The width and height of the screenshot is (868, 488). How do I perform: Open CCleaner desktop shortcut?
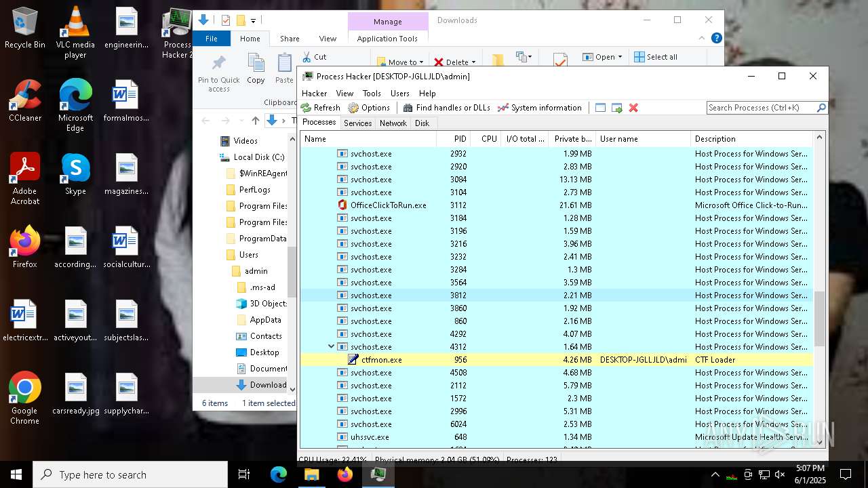point(24,102)
